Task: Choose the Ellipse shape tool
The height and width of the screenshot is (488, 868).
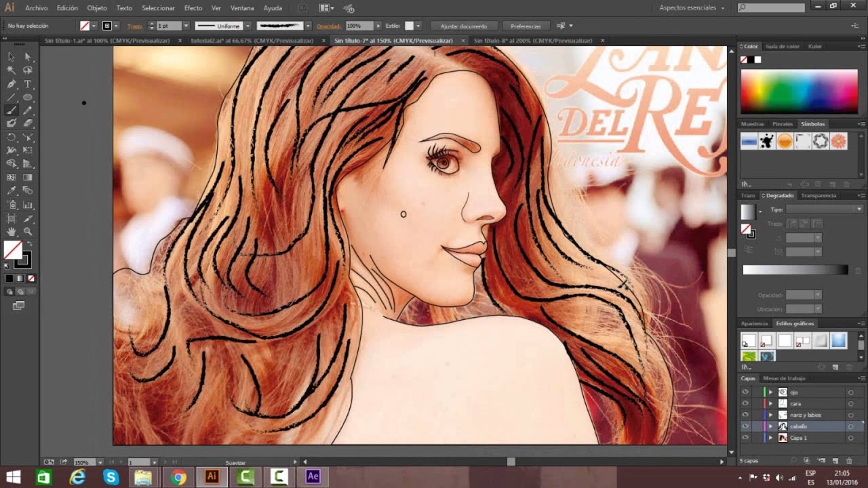Action: (x=28, y=97)
